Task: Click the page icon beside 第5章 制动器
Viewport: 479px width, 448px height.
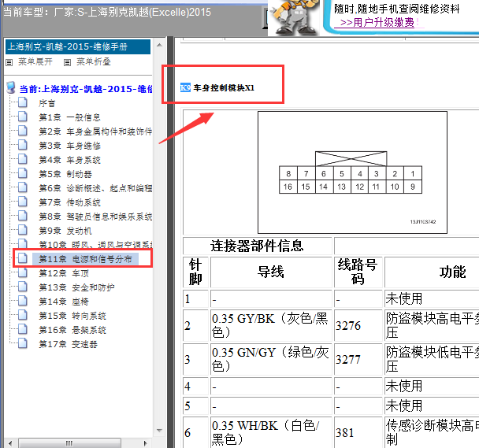Action: click(x=23, y=173)
